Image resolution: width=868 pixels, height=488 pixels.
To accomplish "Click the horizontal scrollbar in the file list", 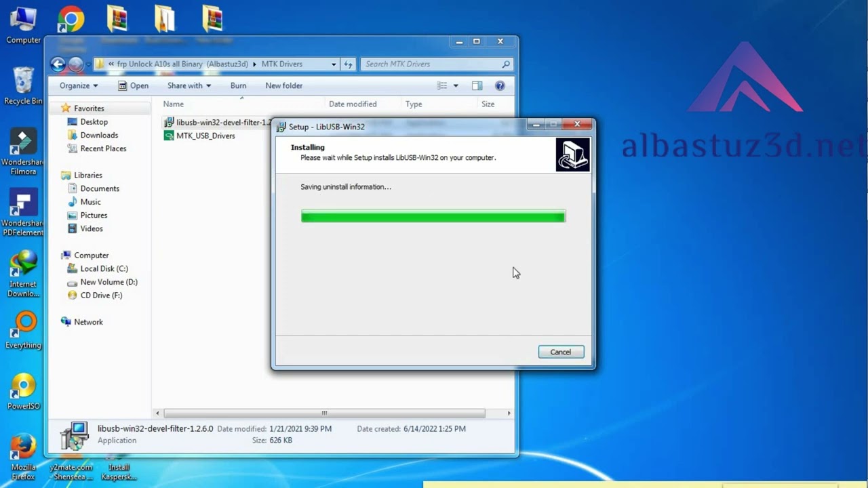I will [324, 413].
